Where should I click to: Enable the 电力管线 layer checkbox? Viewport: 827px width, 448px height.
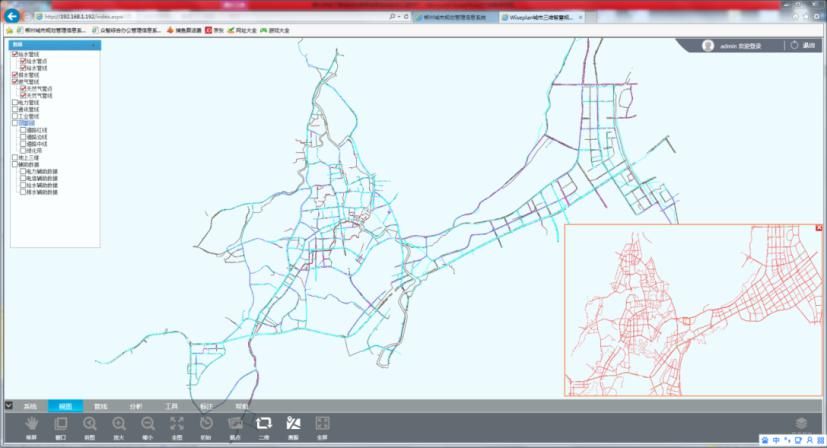coord(15,102)
